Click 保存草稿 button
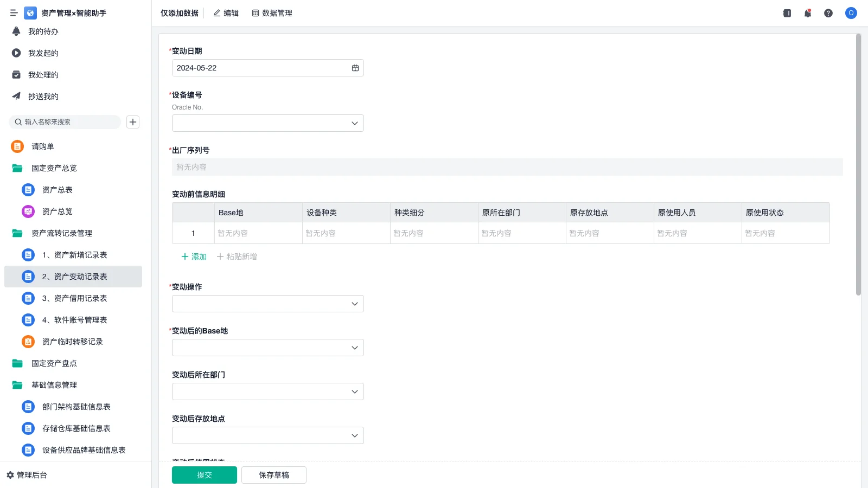This screenshot has width=868, height=488. coord(274,475)
